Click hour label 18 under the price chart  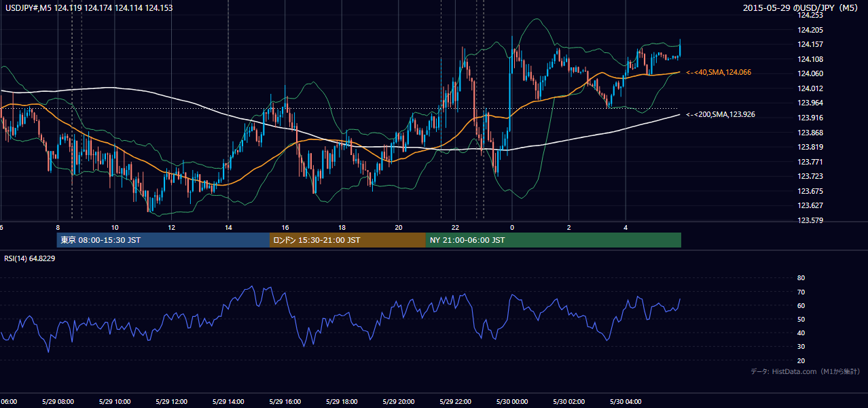point(342,227)
